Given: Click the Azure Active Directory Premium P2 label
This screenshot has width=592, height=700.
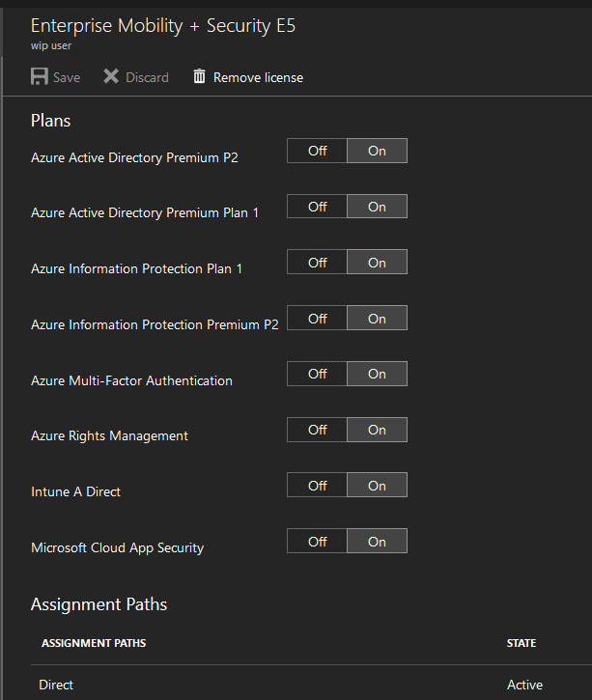Looking at the screenshot, I should pyautogui.click(x=134, y=157).
